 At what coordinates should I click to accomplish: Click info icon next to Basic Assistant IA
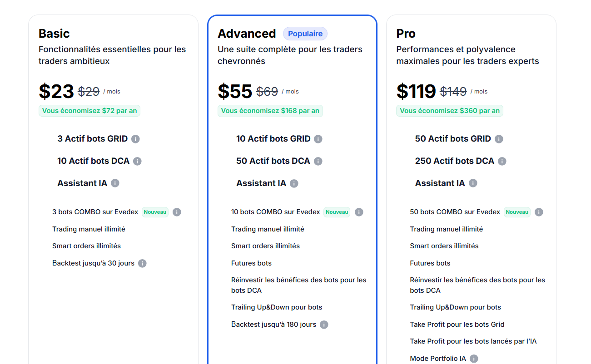(x=115, y=183)
